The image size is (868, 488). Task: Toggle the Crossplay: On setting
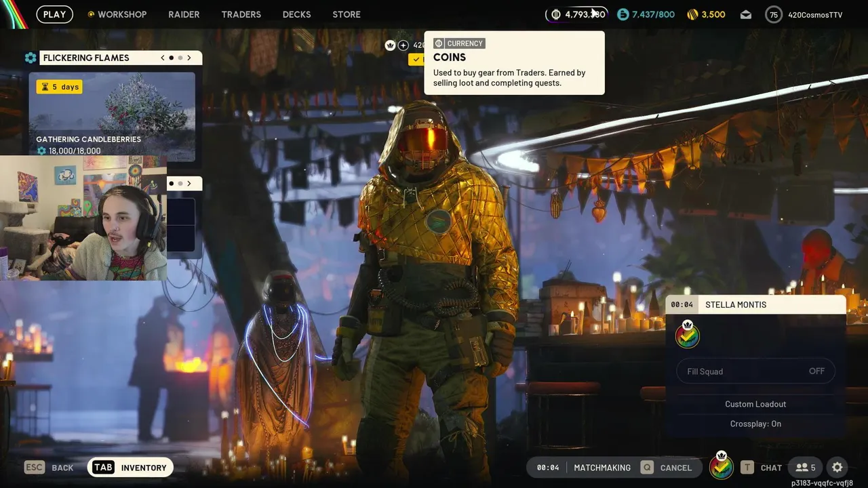point(755,424)
